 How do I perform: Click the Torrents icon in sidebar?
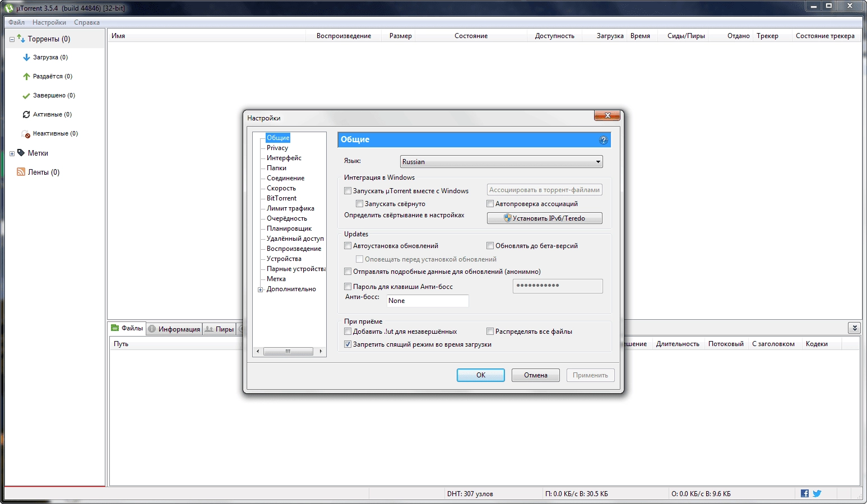pos(21,39)
